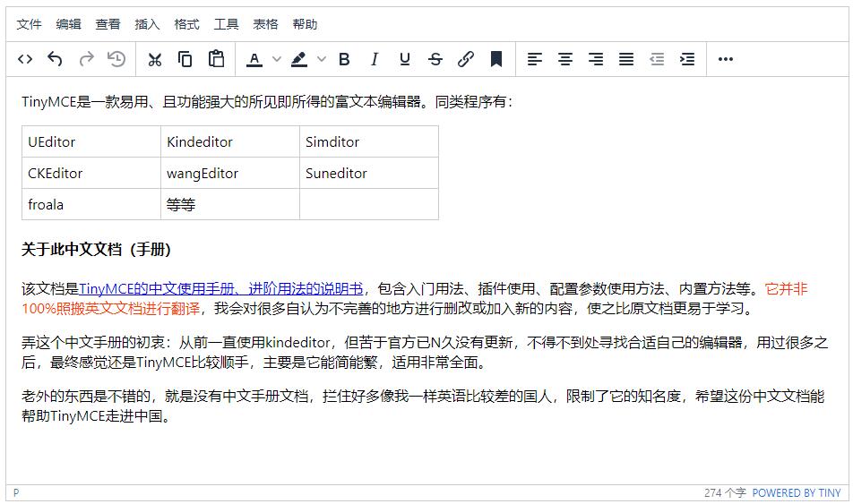
Task: Select the Kindeditor table cell
Action: tap(230, 142)
